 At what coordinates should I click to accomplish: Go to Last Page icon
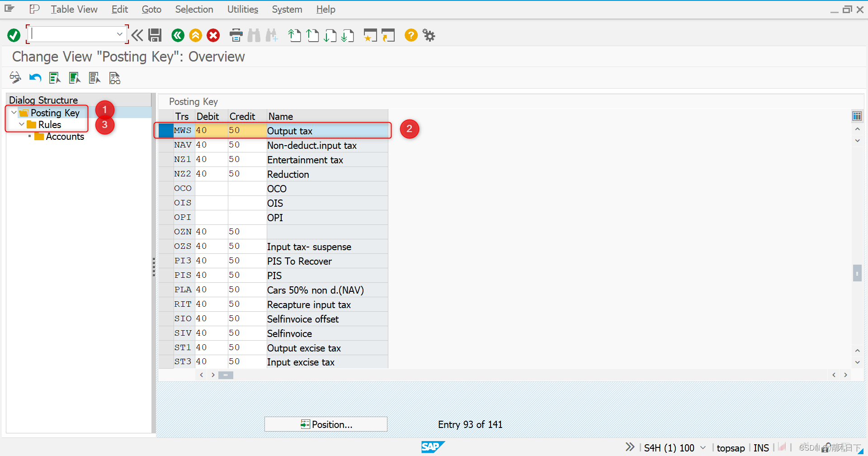point(348,35)
